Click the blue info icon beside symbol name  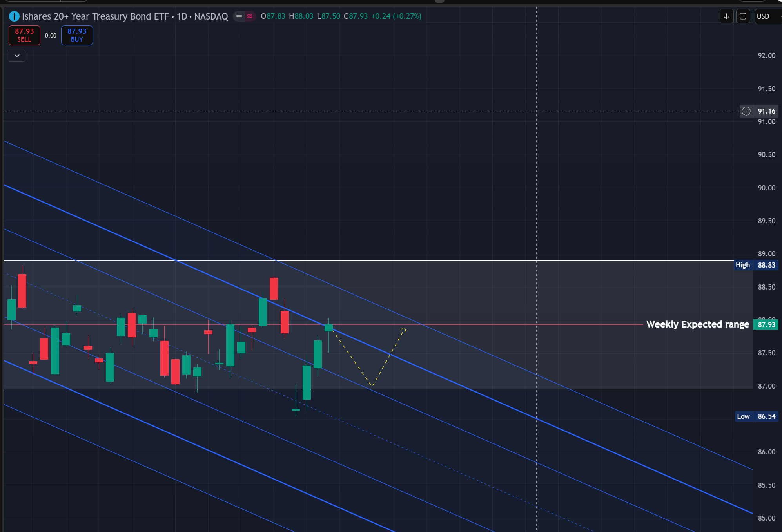pyautogui.click(x=14, y=16)
